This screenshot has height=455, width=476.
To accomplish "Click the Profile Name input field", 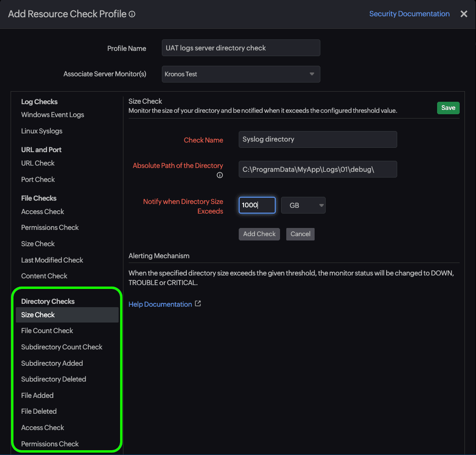I will point(241,48).
